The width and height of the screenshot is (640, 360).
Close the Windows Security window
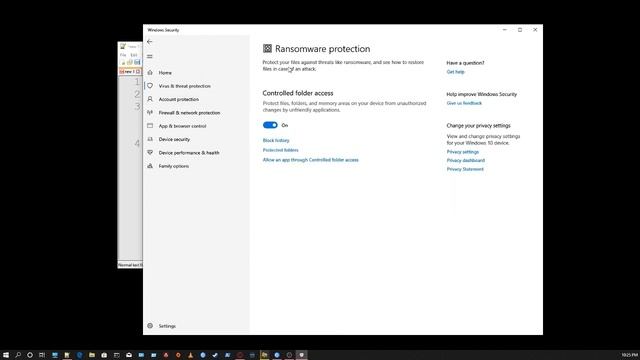point(535,30)
